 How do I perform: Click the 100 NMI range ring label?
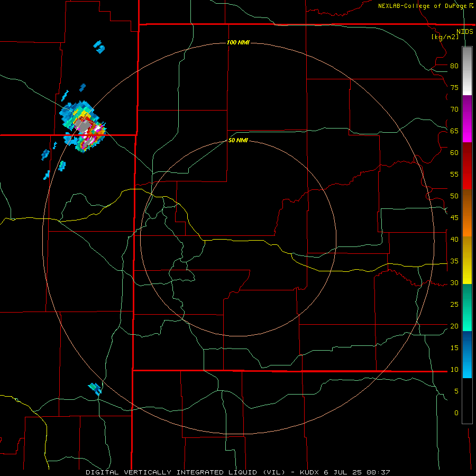[x=238, y=42]
